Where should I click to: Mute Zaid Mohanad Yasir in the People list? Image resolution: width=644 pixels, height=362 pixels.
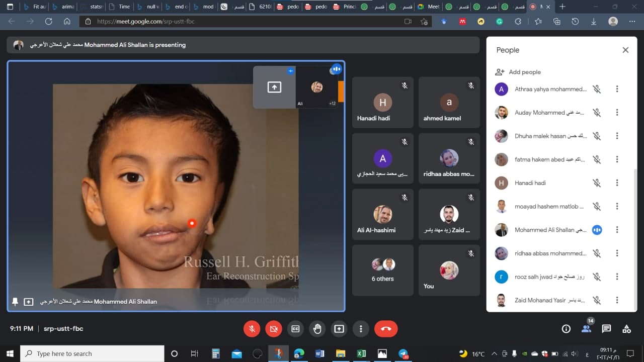pyautogui.click(x=597, y=300)
